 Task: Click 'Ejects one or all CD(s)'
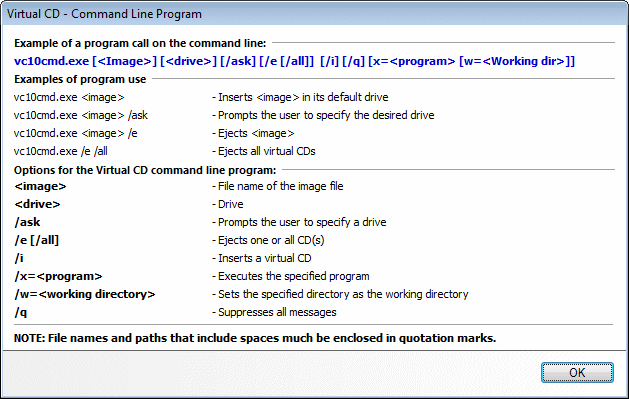(268, 240)
